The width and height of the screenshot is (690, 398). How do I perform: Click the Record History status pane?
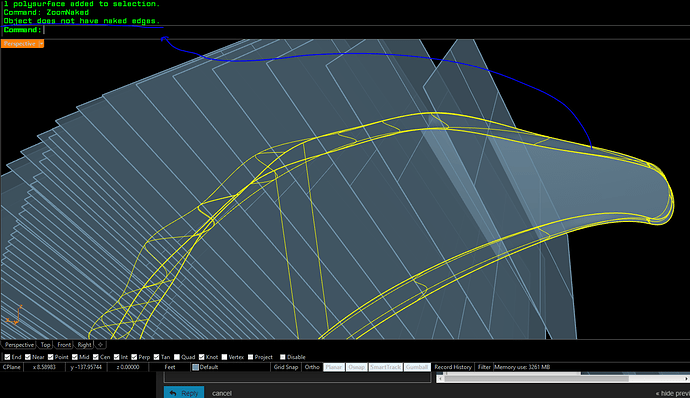click(453, 367)
